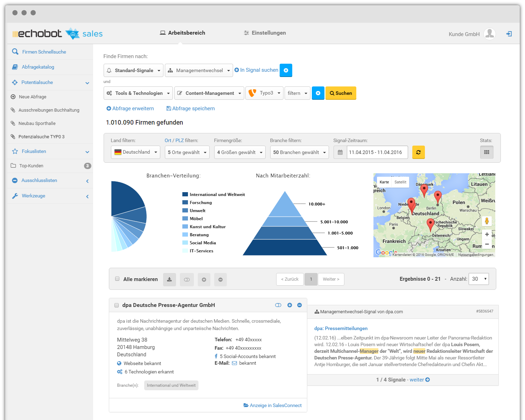Image resolution: width=525 pixels, height=420 pixels.
Task: Open Abfragekatalog in the sidebar
Action: tap(38, 67)
